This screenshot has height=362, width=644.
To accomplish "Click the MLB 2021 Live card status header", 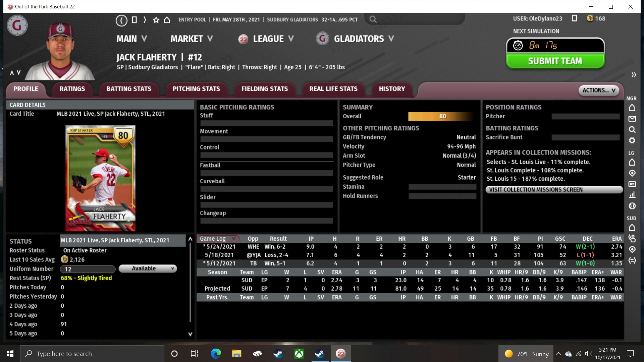I will click(x=123, y=240).
